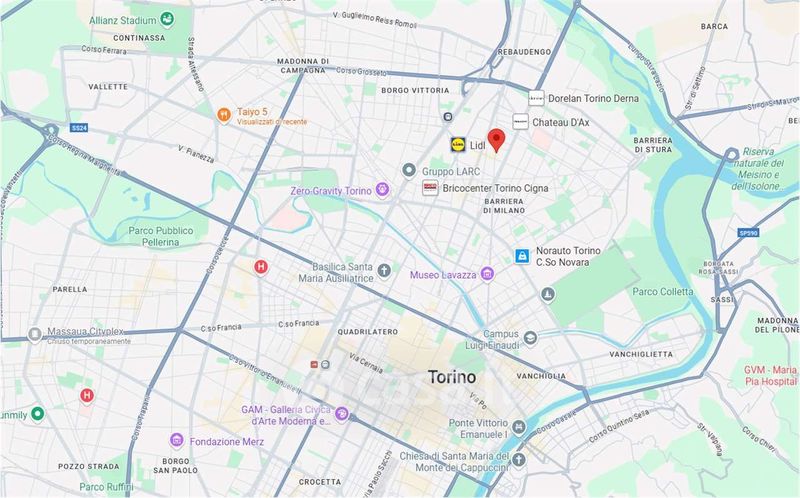The width and height of the screenshot is (800, 498).
Task: Click the Gruppo LARC marker icon
Action: [409, 170]
